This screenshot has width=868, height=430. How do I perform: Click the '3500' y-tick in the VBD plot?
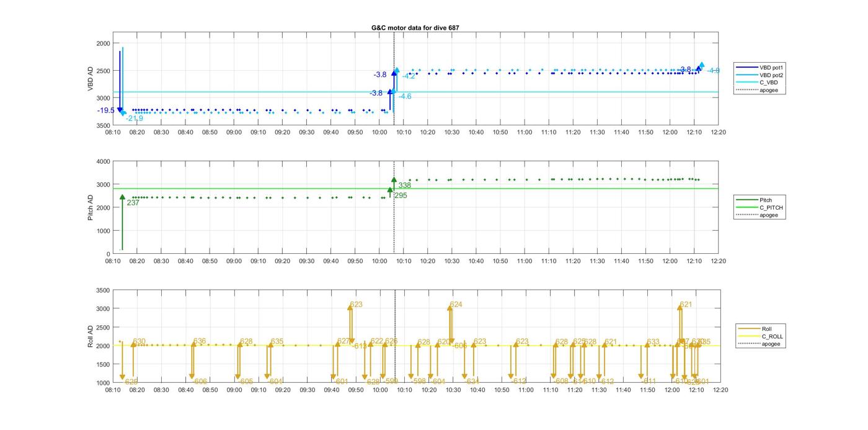[103, 125]
